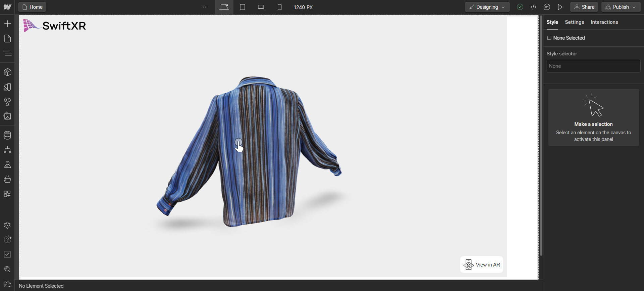Switch to the Interactions tab
Viewport: 644px width, 291px height.
[604, 22]
